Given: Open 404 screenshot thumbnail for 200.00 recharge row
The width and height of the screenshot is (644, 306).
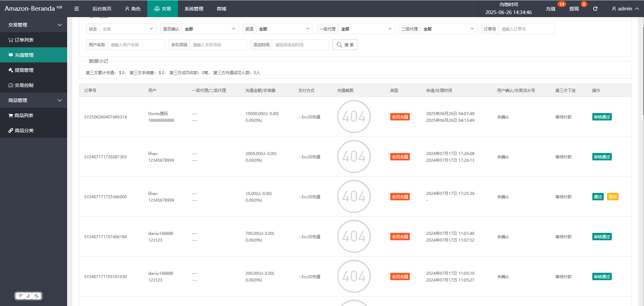Looking at the screenshot, I should pos(354,276).
